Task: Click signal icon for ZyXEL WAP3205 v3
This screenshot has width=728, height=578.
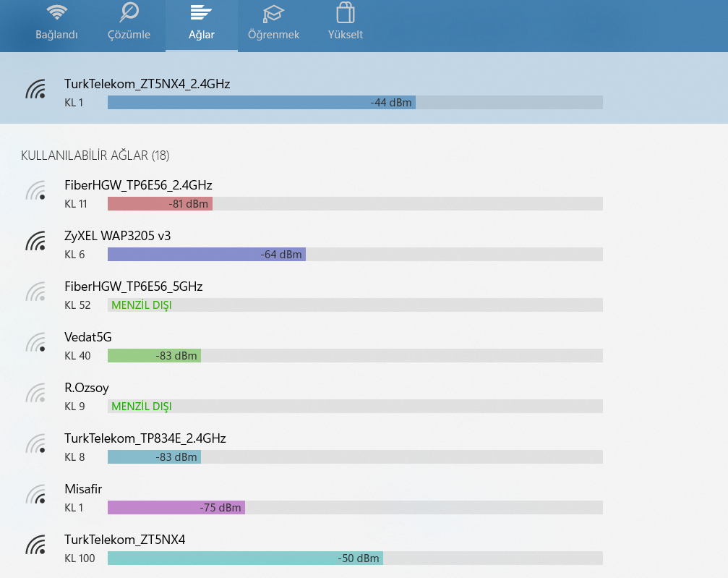Action: (35, 241)
